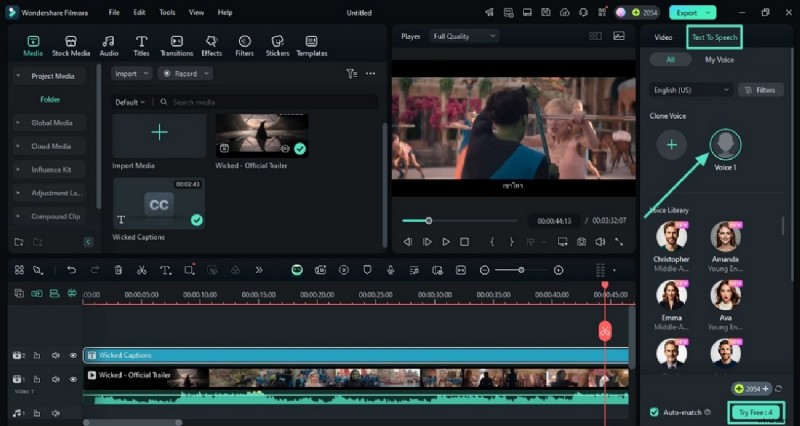Viewport: 800px width, 426px height.
Task: Click the Try Free button
Action: (x=756, y=412)
